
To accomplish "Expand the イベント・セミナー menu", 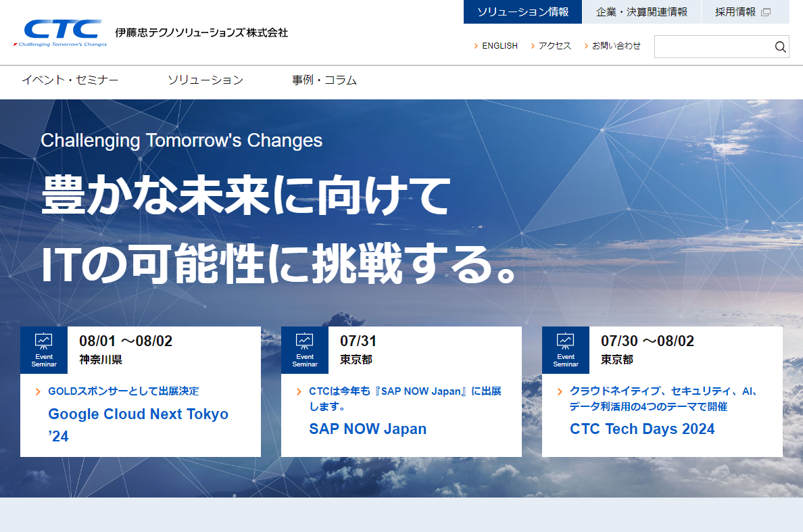I will pyautogui.click(x=70, y=80).
